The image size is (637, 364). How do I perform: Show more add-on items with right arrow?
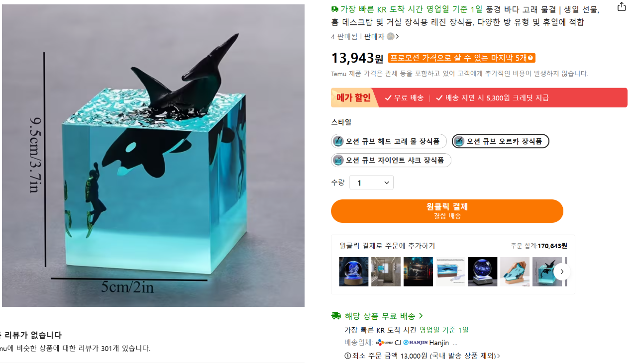click(562, 272)
